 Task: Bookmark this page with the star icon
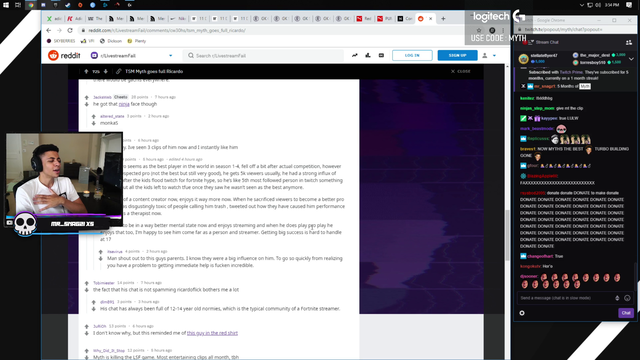tap(479, 31)
